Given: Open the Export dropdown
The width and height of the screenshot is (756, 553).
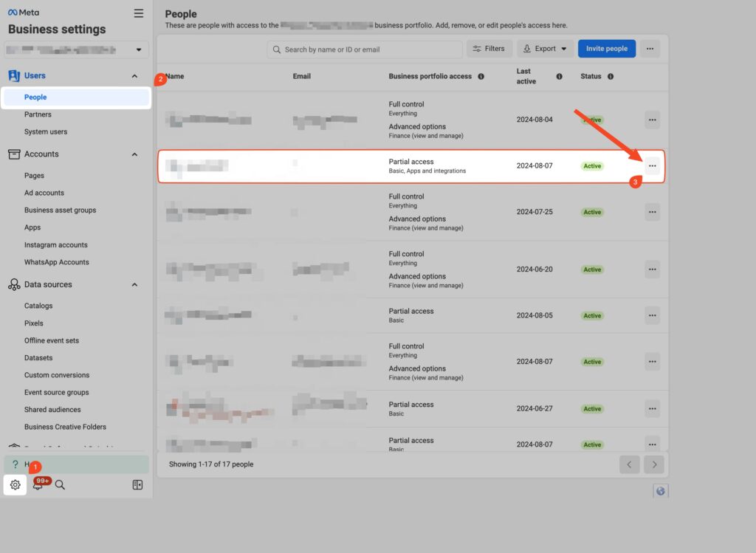Looking at the screenshot, I should [546, 49].
